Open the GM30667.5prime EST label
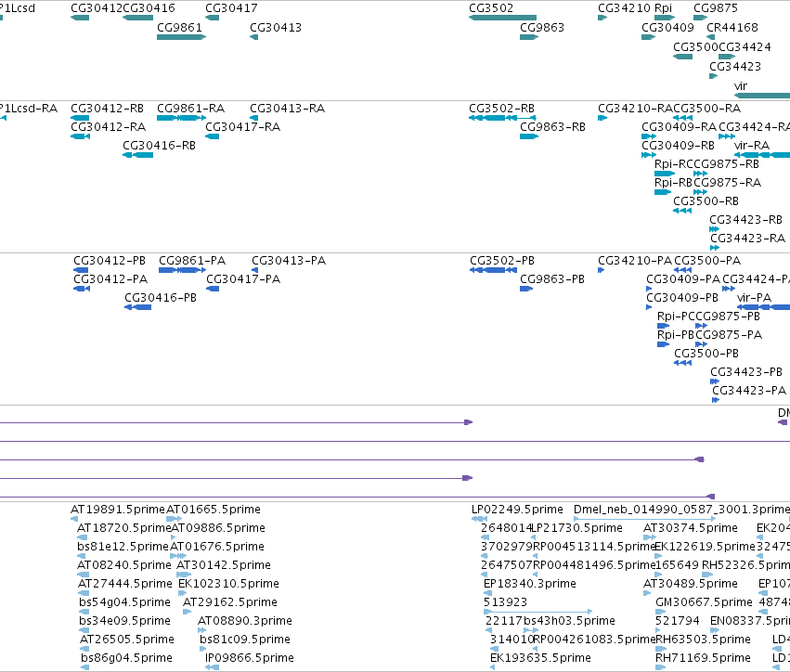Viewport: 790px width, 672px height. 704,602
